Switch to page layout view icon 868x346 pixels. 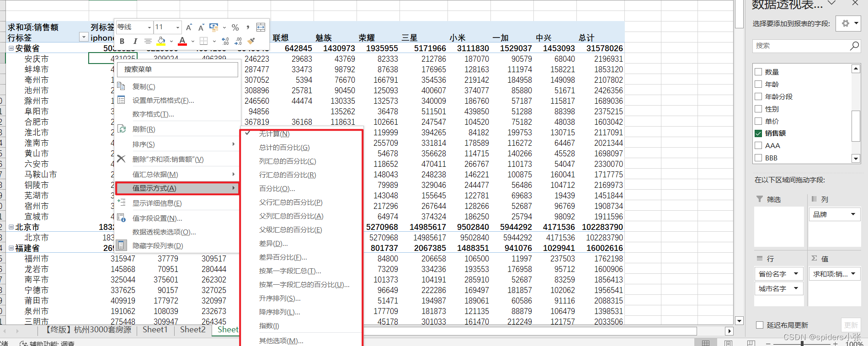(x=729, y=343)
